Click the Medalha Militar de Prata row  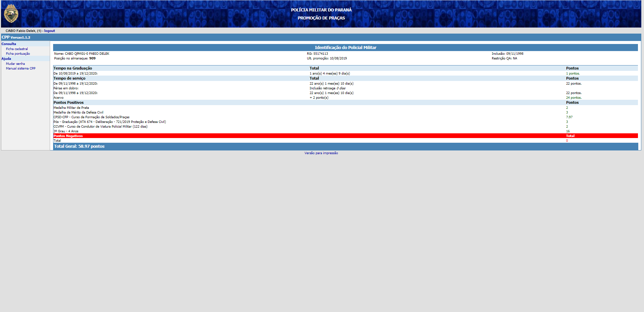71,108
